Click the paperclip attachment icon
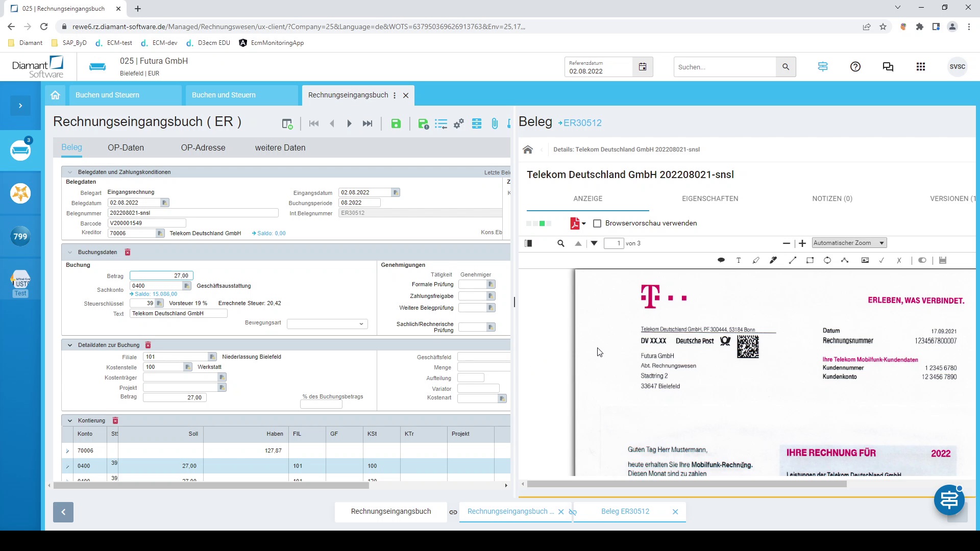Screen dimensions: 980x551 (495, 124)
